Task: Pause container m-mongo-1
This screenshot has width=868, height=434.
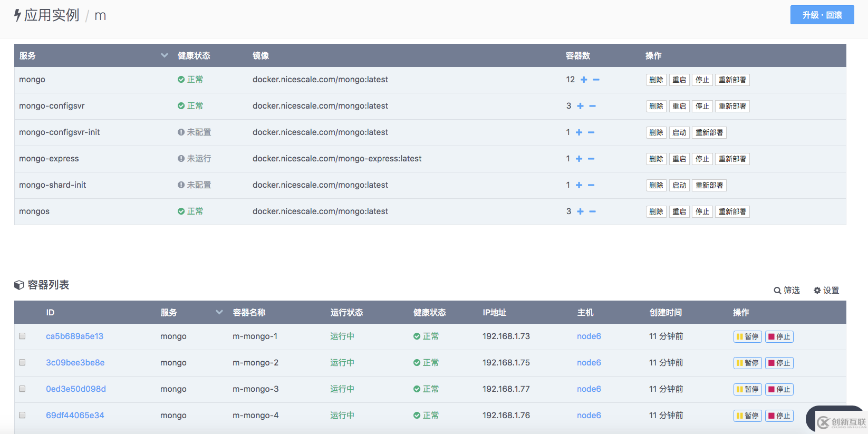Action: click(747, 336)
